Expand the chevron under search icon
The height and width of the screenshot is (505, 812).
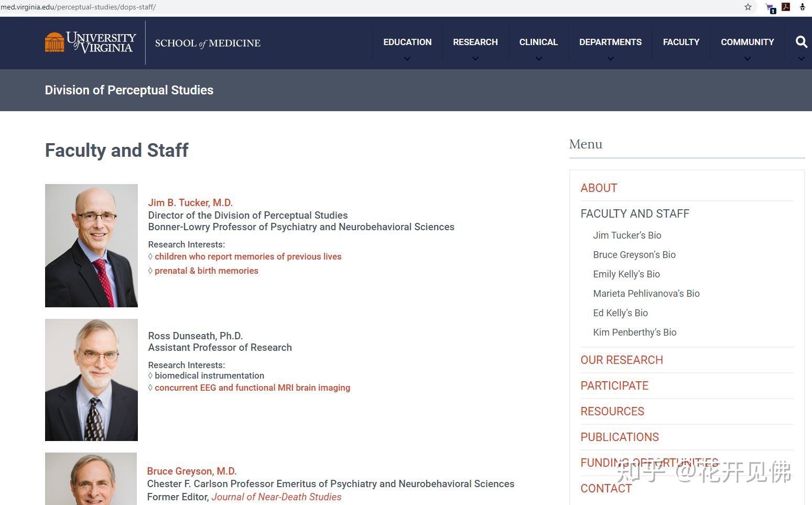pyautogui.click(x=801, y=59)
